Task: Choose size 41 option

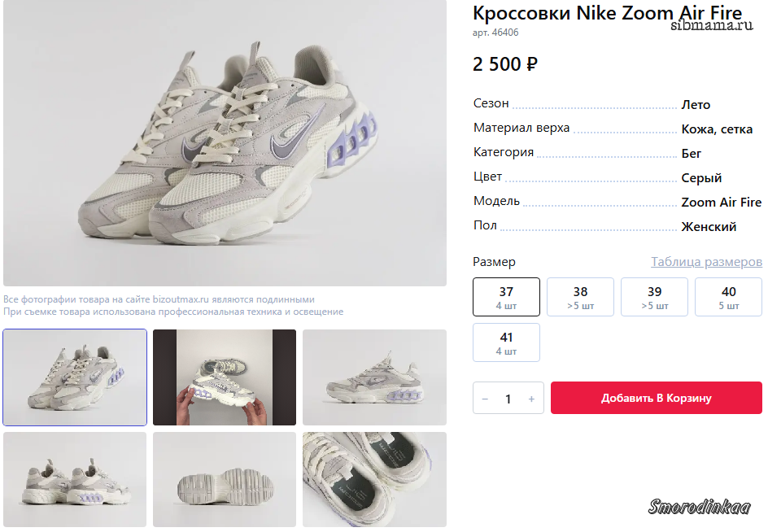Action: point(506,342)
